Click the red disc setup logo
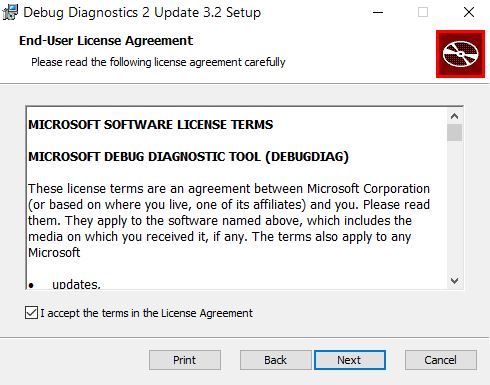The width and height of the screenshot is (490, 385). [460, 54]
